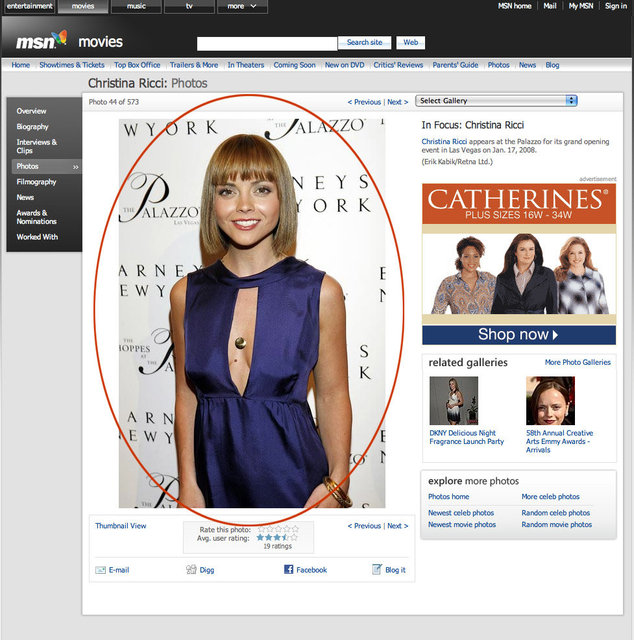Click the MSN butterfly logo

[x=60, y=39]
